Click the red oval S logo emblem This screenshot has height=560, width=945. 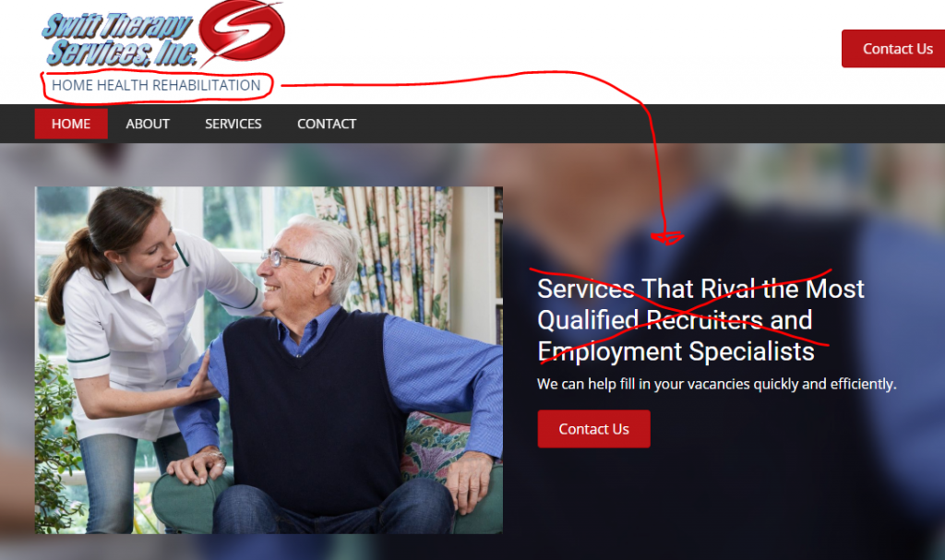click(241, 31)
